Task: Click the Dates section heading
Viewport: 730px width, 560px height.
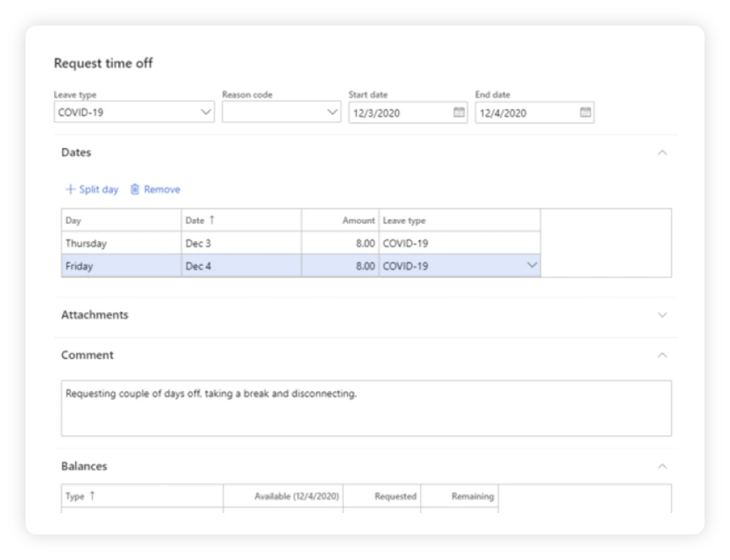Action: pyautogui.click(x=76, y=153)
